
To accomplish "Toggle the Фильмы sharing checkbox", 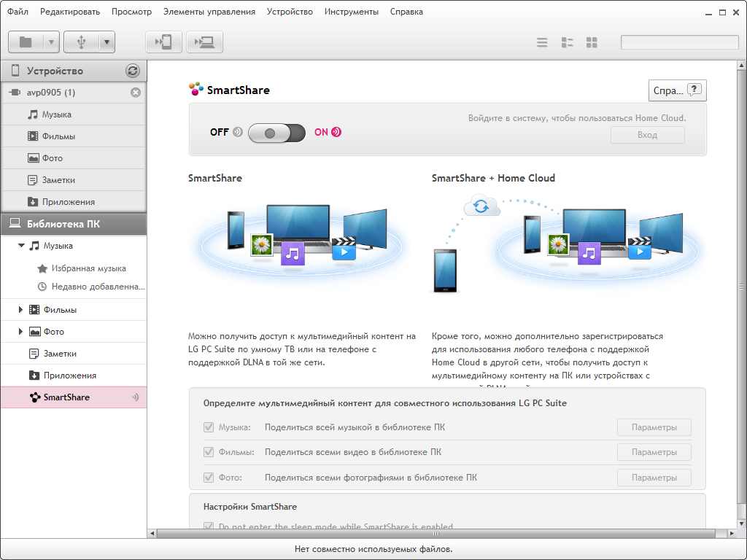I will 209,452.
